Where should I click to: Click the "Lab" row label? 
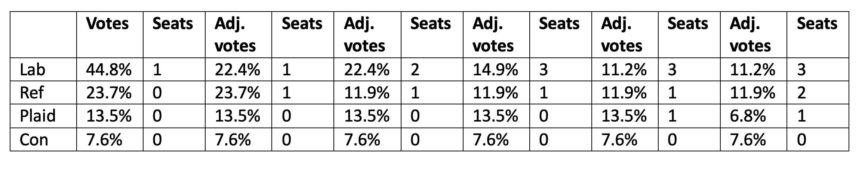[x=33, y=70]
